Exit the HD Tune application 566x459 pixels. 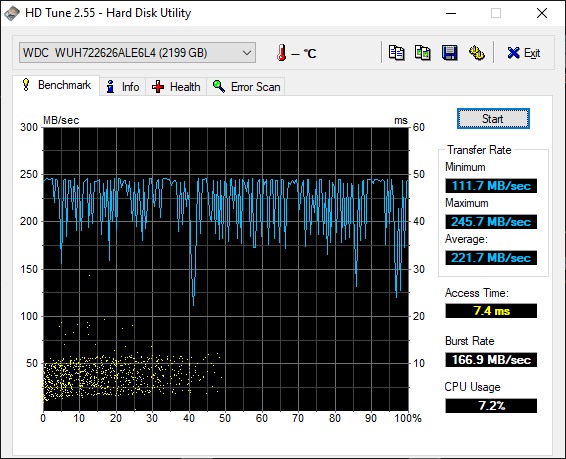[523, 53]
